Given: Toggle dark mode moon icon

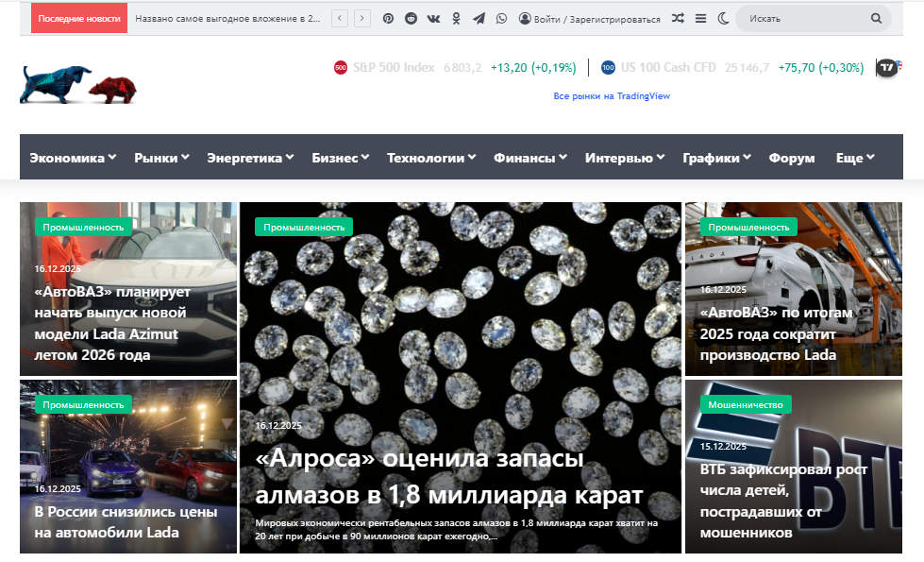Looking at the screenshot, I should coord(723,19).
